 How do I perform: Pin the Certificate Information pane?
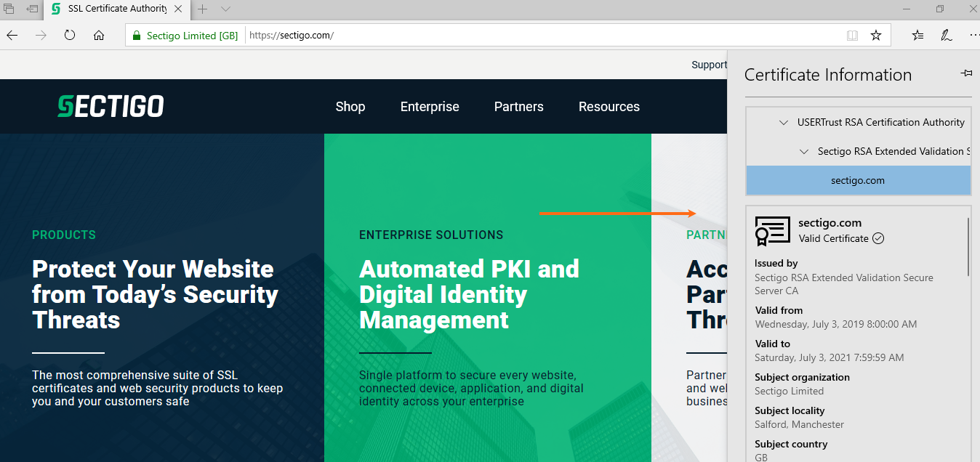[966, 73]
